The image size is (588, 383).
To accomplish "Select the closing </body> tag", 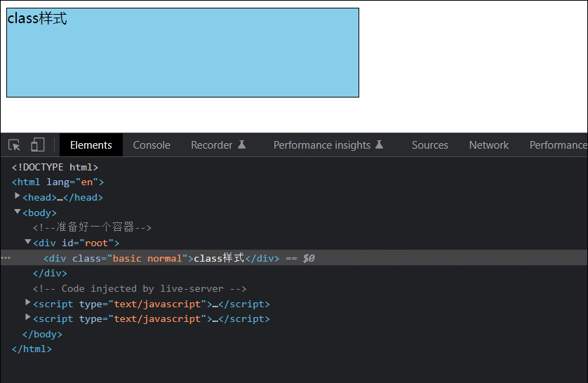I will coord(42,335).
